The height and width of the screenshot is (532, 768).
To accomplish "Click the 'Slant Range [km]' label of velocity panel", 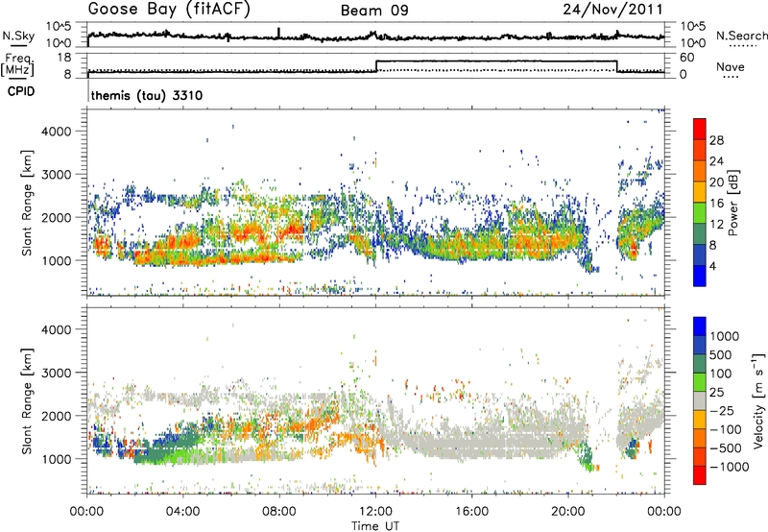I will [x=27, y=400].
